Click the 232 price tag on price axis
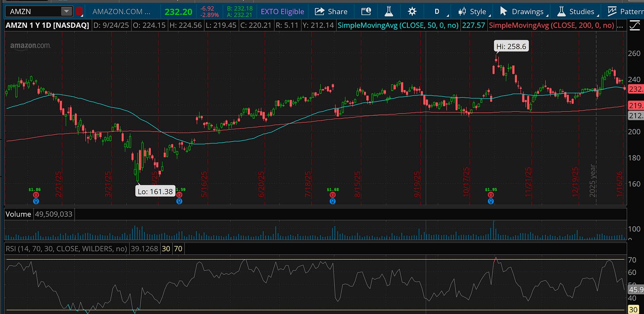 click(x=636, y=89)
